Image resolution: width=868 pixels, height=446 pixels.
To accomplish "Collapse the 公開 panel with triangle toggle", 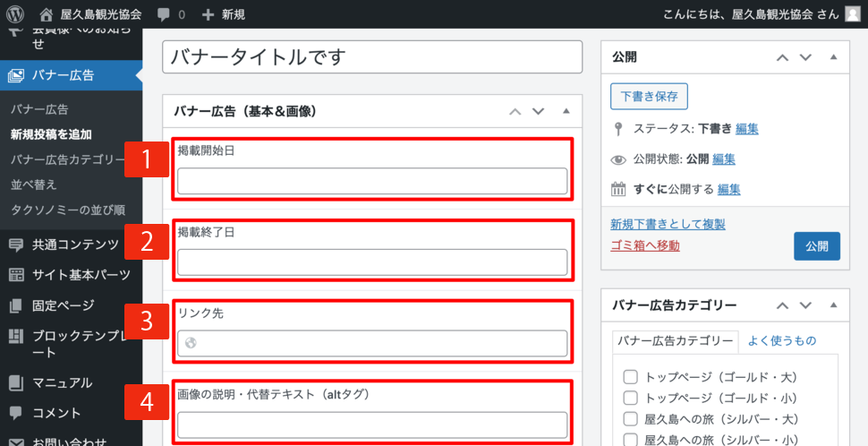I will click(834, 57).
